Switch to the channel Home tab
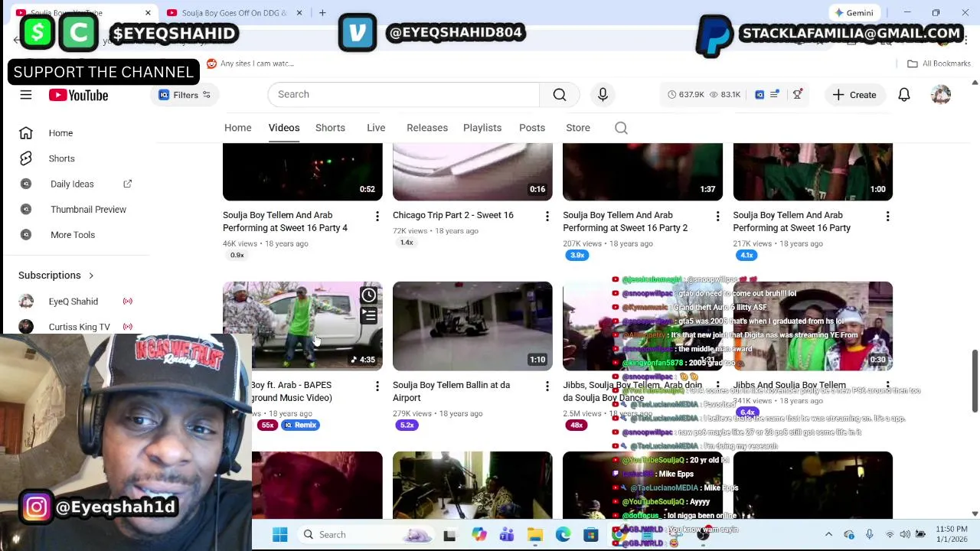This screenshot has width=980, height=551. tap(237, 128)
